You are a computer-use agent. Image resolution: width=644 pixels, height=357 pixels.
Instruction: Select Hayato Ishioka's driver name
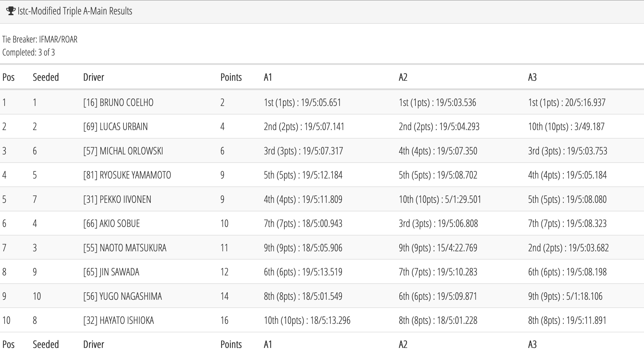pos(119,320)
